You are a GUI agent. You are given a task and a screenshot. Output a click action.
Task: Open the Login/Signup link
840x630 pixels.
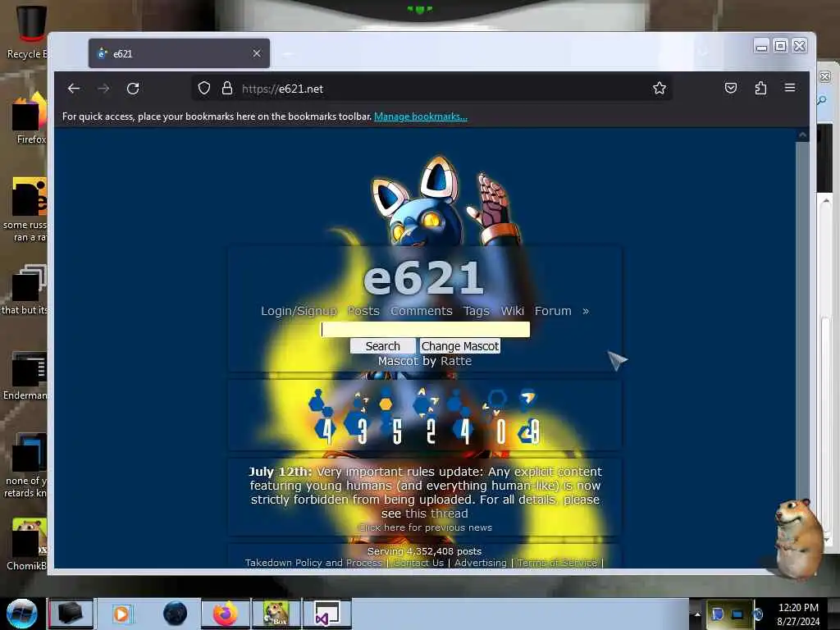tap(299, 311)
